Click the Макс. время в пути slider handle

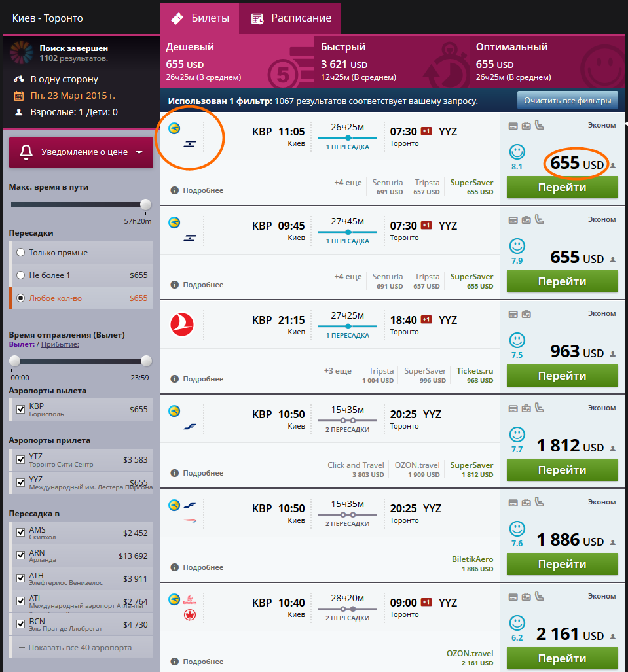145,205
